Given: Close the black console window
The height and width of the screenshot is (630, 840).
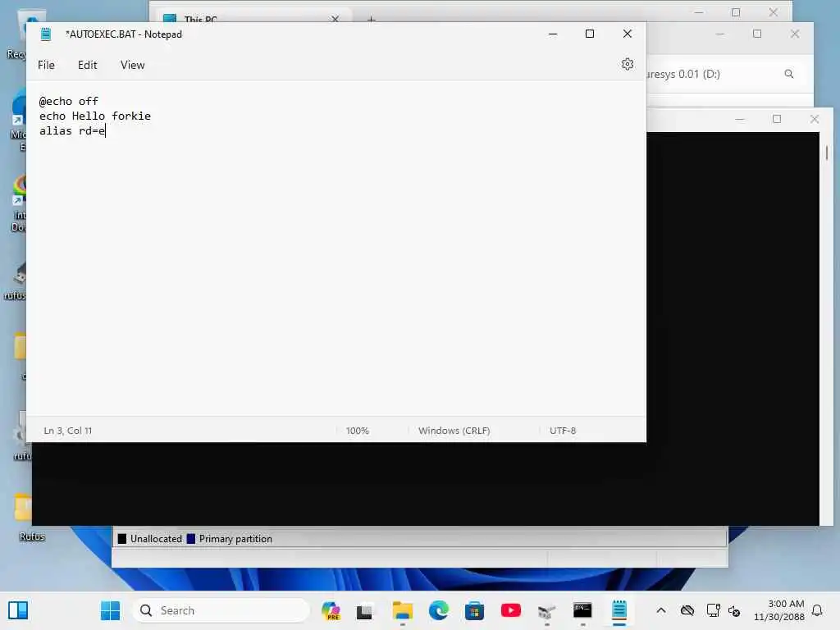Looking at the screenshot, I should pyautogui.click(x=815, y=119).
